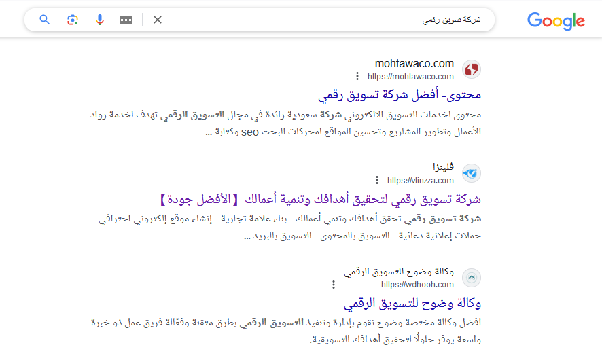Click the https://mohtawaco.com URL text
The image size is (602, 364).
(x=410, y=77)
